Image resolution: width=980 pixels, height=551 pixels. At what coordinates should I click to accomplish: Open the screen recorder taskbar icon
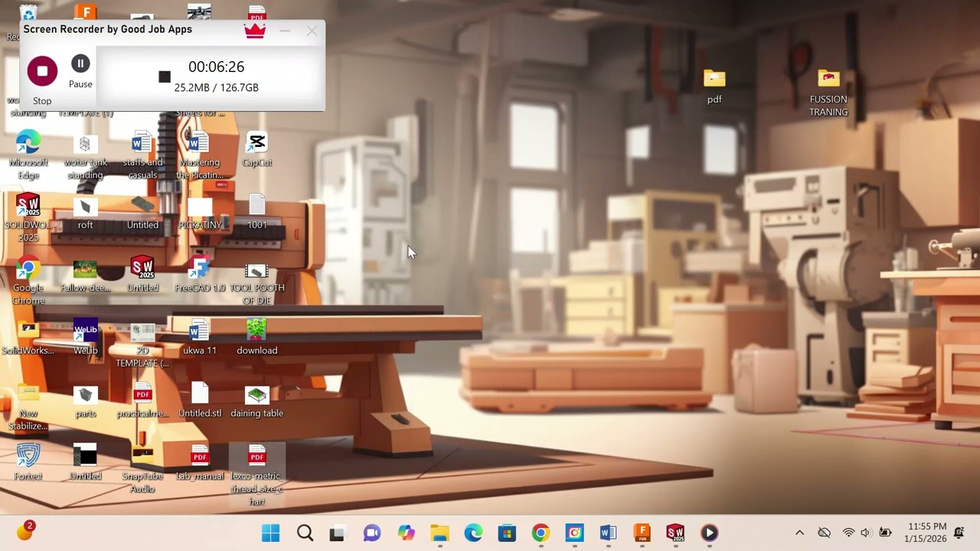[x=574, y=533]
